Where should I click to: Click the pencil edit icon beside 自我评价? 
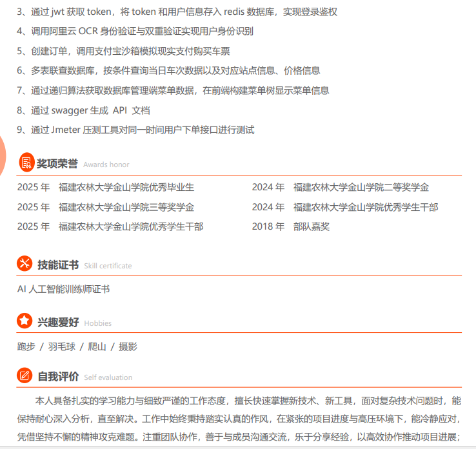25,376
